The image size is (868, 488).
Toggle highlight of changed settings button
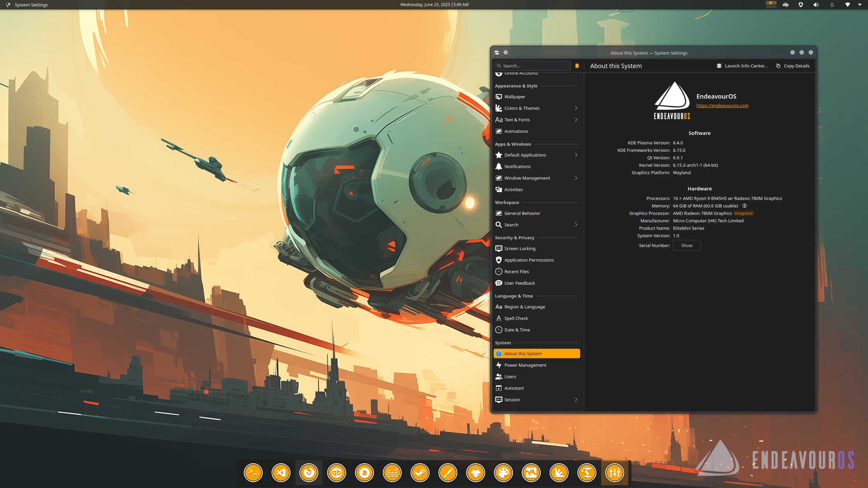(x=577, y=66)
